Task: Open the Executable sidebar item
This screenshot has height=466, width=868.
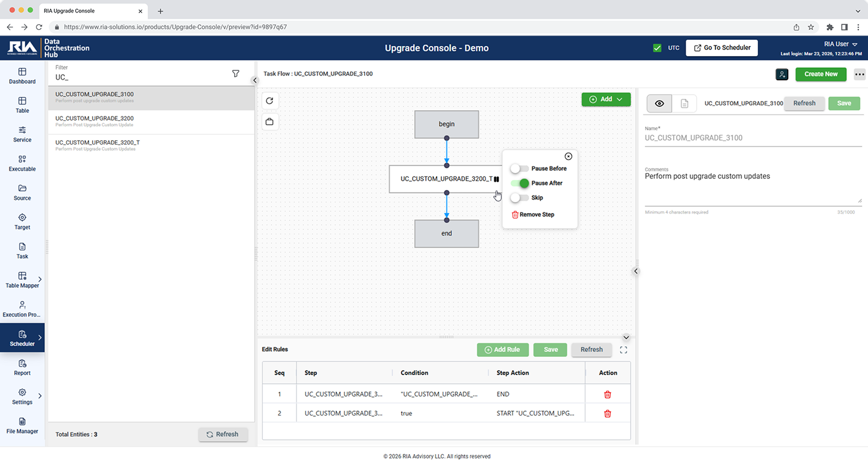Action: click(x=22, y=164)
